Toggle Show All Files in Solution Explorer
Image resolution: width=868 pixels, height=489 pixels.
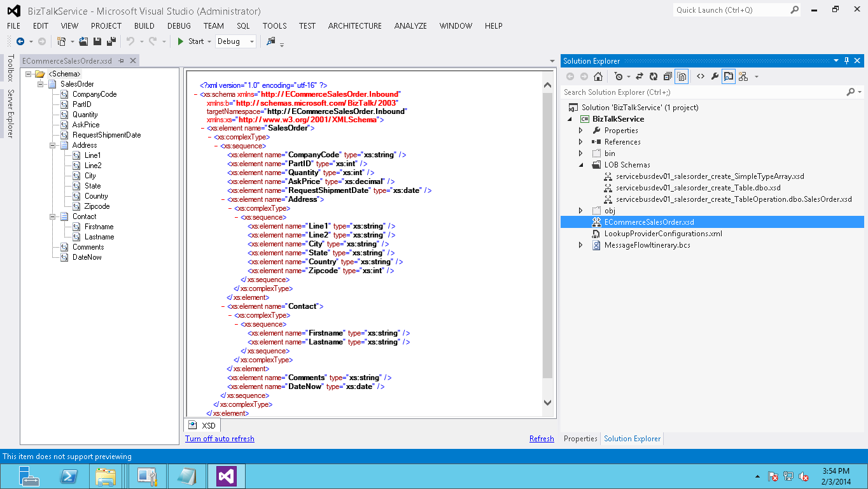click(682, 76)
